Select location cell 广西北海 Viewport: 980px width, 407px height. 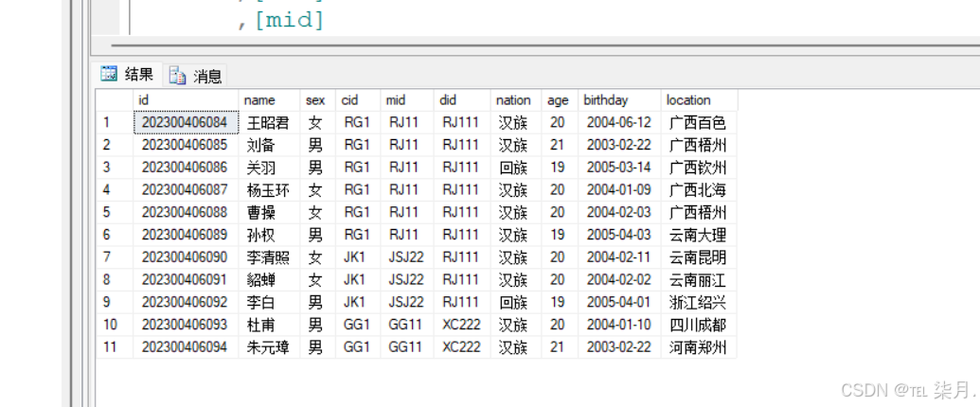pos(700,190)
